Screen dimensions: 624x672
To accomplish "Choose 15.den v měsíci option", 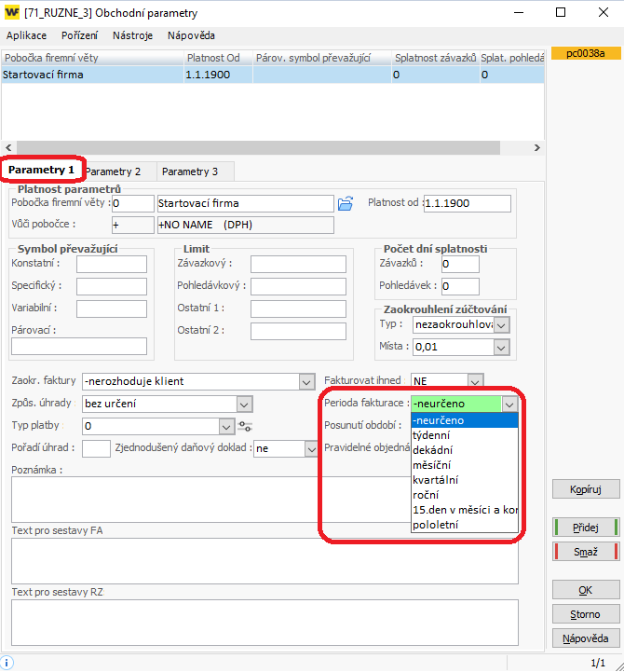I will click(464, 510).
